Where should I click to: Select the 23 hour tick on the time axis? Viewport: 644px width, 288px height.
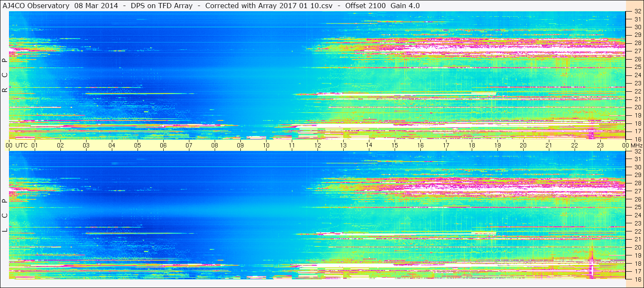(x=600, y=145)
